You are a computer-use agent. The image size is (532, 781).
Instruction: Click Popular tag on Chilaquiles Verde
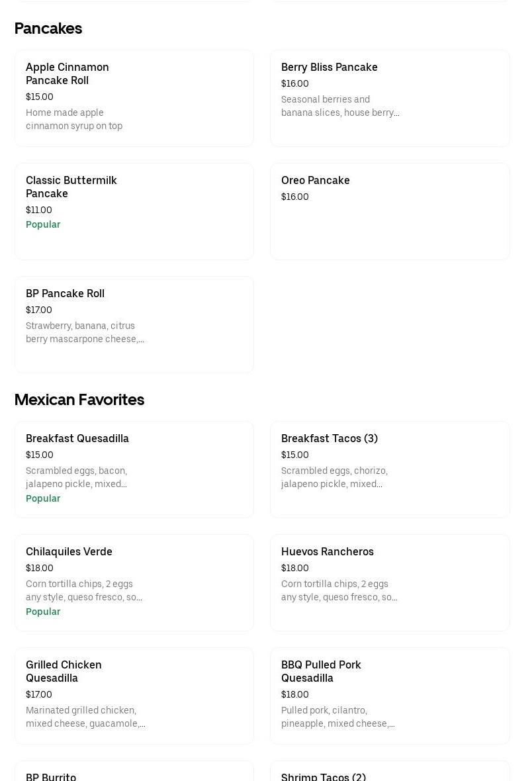pyautogui.click(x=43, y=612)
